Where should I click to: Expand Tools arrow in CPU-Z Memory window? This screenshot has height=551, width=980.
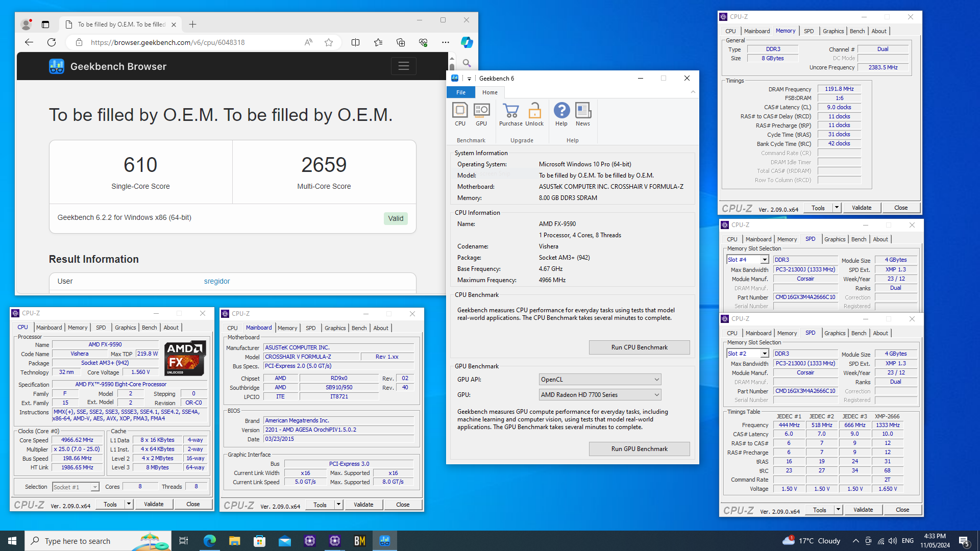pos(837,208)
